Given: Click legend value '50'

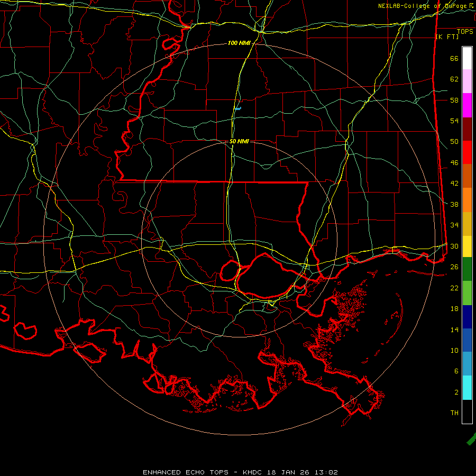Looking at the screenshot, I should [x=454, y=142].
